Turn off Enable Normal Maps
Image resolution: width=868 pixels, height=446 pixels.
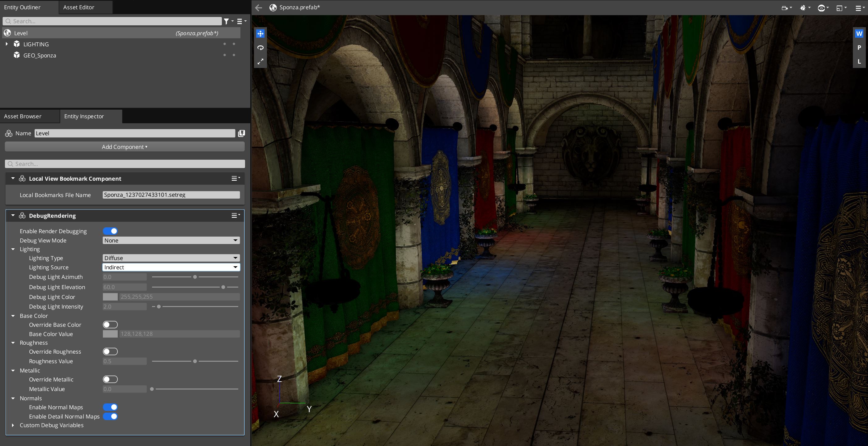(110, 407)
